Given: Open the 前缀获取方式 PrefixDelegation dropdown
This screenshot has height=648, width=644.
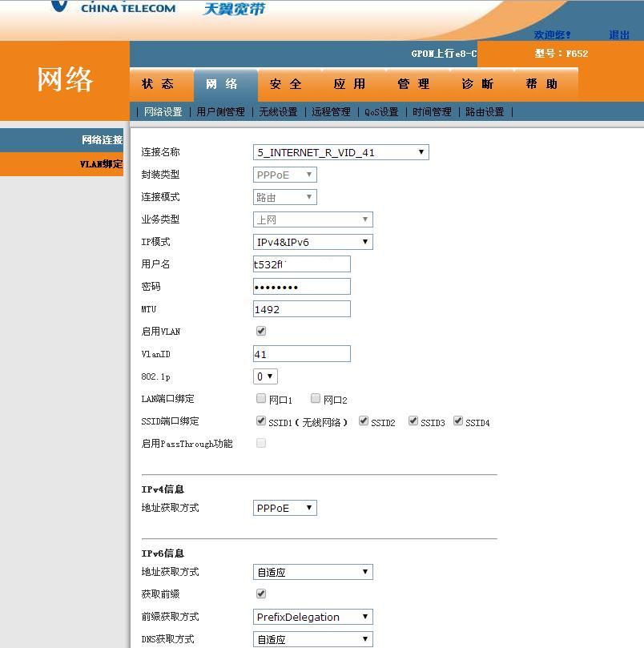Looking at the screenshot, I should (x=312, y=617).
